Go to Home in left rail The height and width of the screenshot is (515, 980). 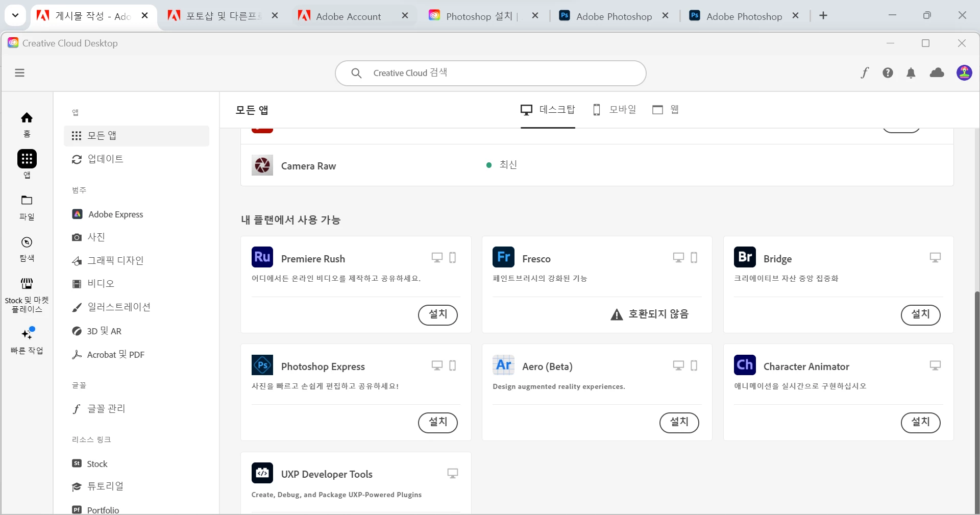pos(27,125)
